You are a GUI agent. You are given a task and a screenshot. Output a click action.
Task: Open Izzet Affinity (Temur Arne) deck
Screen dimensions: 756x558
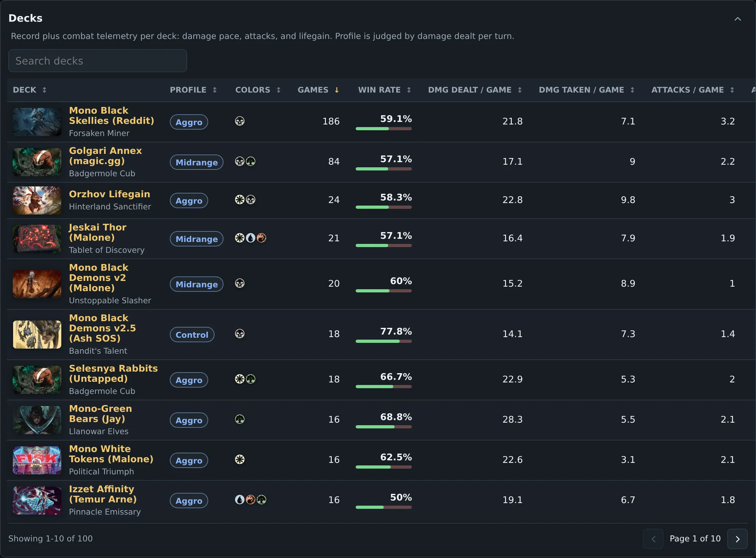pyautogui.click(x=103, y=494)
